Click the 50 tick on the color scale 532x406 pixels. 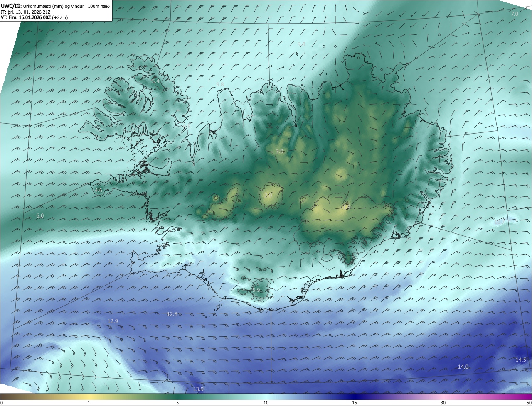pos(529,403)
